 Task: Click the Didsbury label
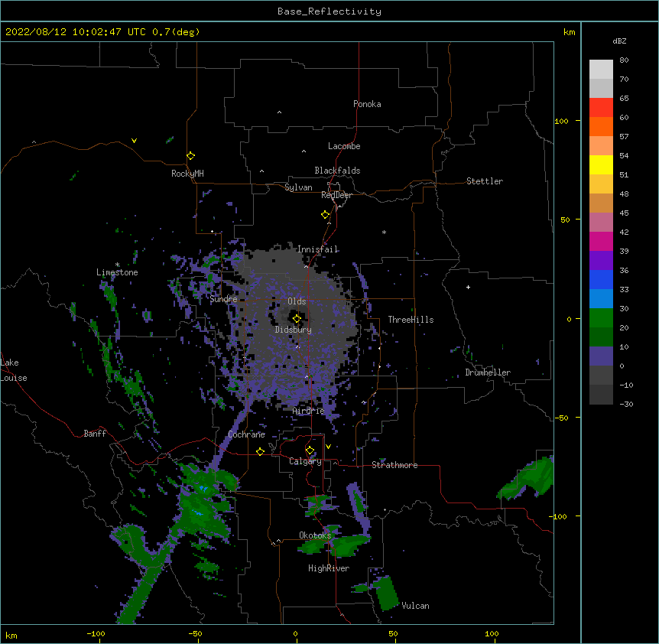click(x=294, y=330)
